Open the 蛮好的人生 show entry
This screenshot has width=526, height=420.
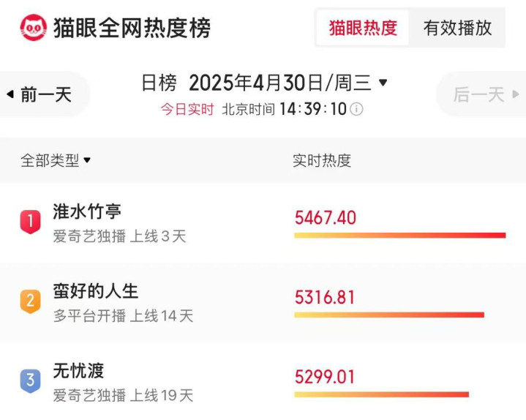[x=96, y=291]
